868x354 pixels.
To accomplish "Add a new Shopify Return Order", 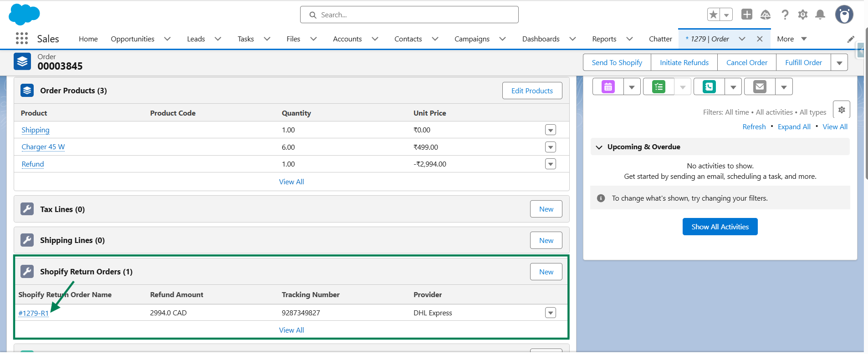I will [546, 272].
